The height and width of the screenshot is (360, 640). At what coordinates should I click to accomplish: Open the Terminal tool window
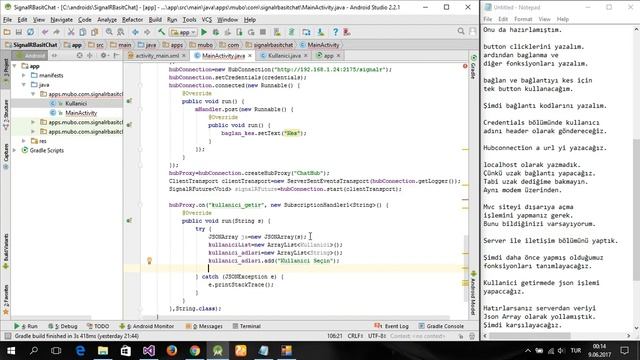click(247, 326)
